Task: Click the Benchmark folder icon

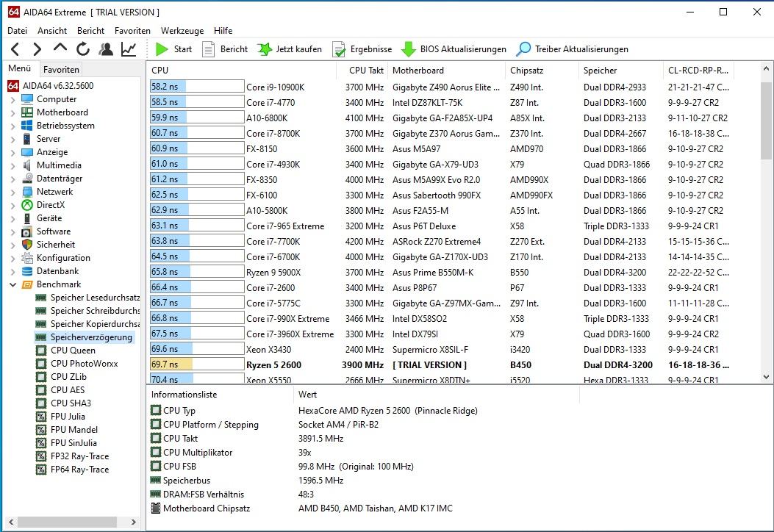Action: [x=28, y=285]
